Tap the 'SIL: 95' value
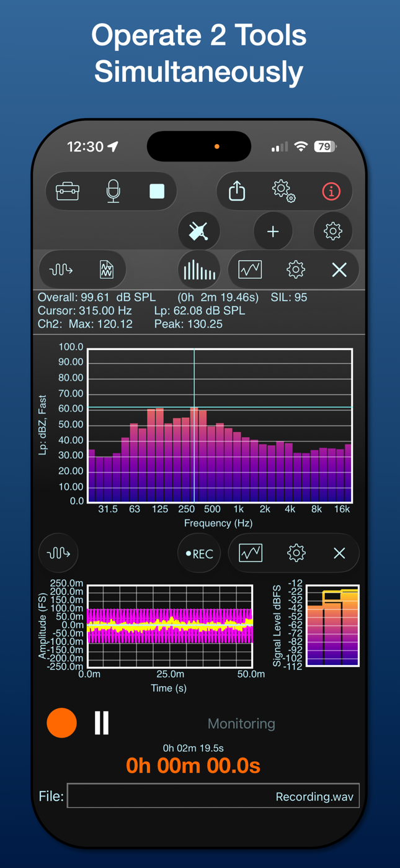This screenshot has width=400, height=868. coord(289,297)
